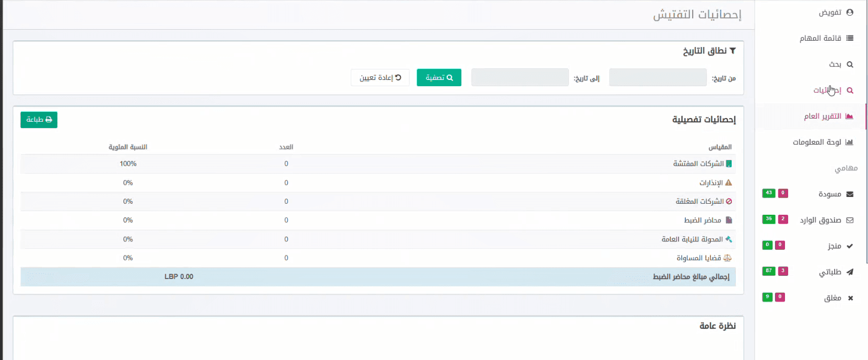Click the 100% value in الشركات المفتشة row
The width and height of the screenshot is (868, 360).
(x=128, y=164)
